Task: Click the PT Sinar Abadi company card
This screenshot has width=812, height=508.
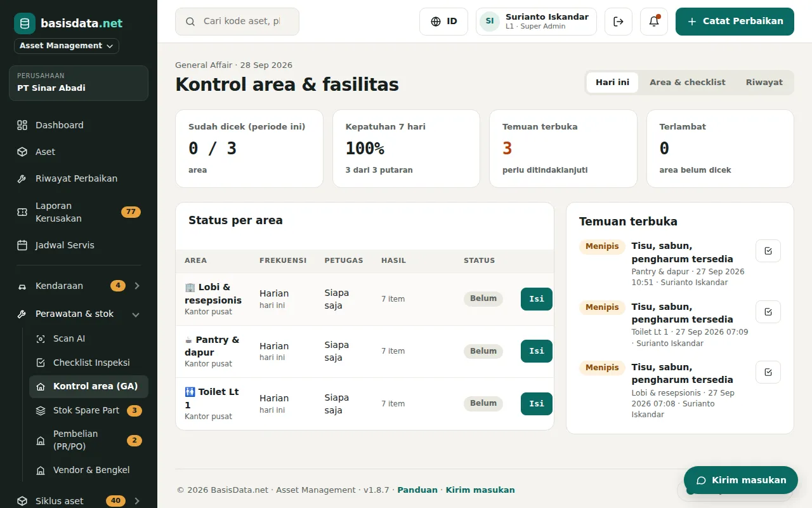Action: pyautogui.click(x=79, y=83)
